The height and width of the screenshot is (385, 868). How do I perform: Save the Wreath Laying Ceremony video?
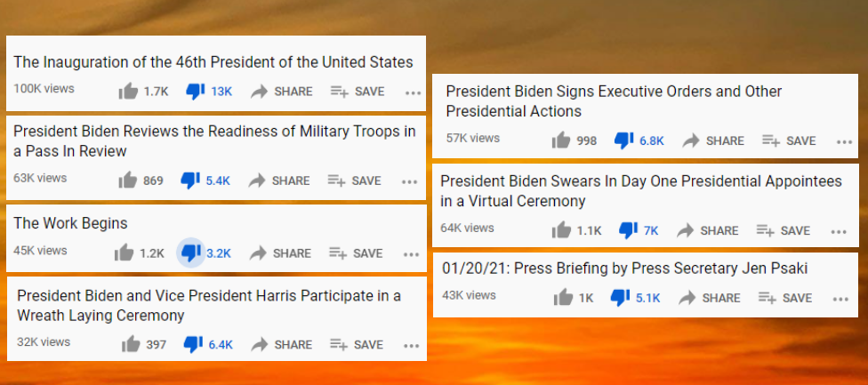coord(356,344)
